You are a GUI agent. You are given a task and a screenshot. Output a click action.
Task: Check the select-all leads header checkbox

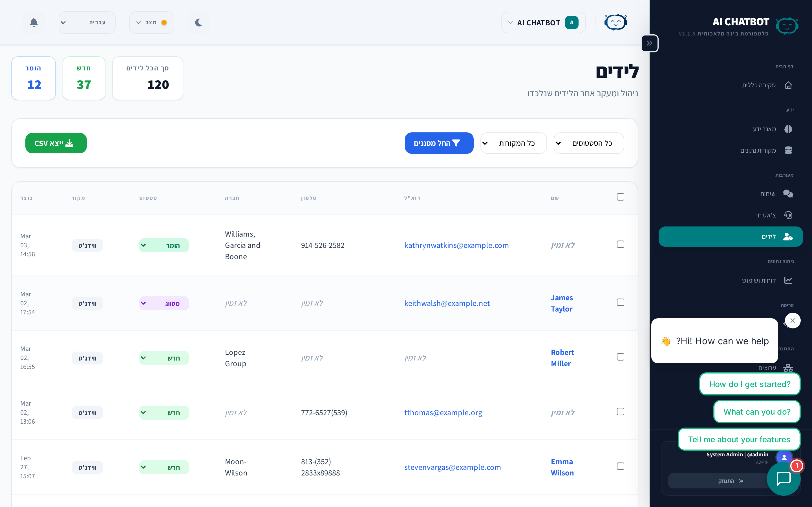click(x=620, y=197)
